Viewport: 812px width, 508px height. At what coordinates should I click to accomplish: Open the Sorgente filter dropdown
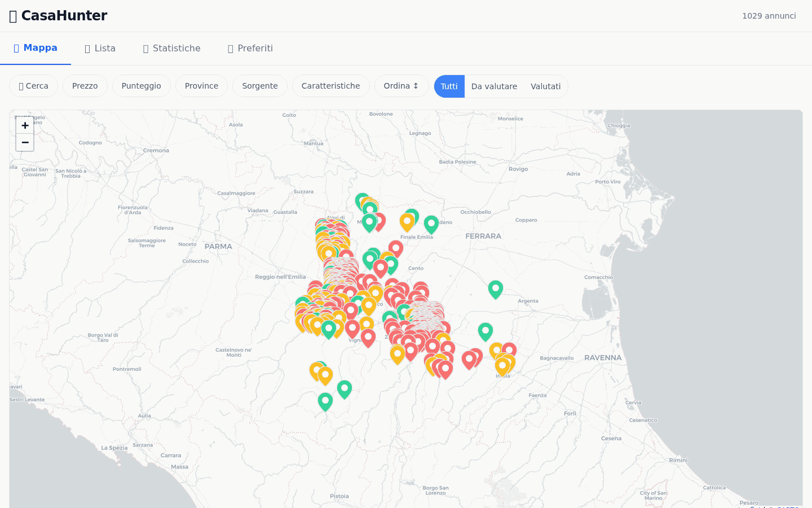(259, 86)
